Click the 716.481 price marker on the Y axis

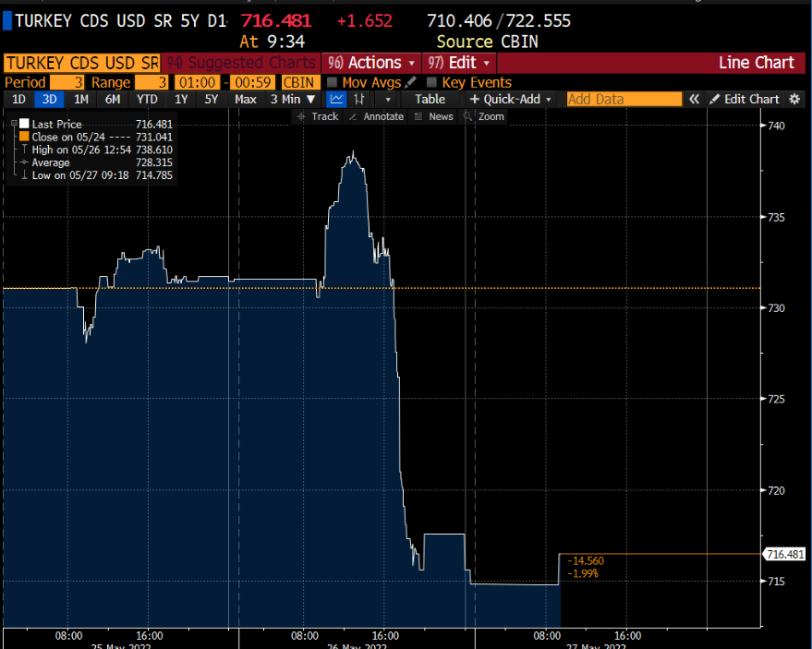785,554
